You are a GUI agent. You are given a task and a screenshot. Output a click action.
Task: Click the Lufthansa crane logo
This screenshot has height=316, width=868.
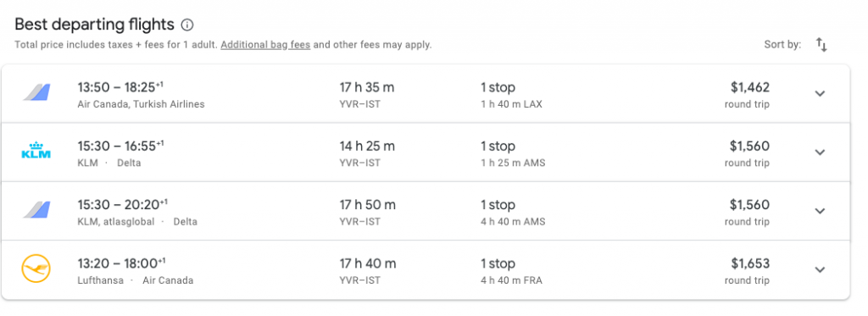36,269
